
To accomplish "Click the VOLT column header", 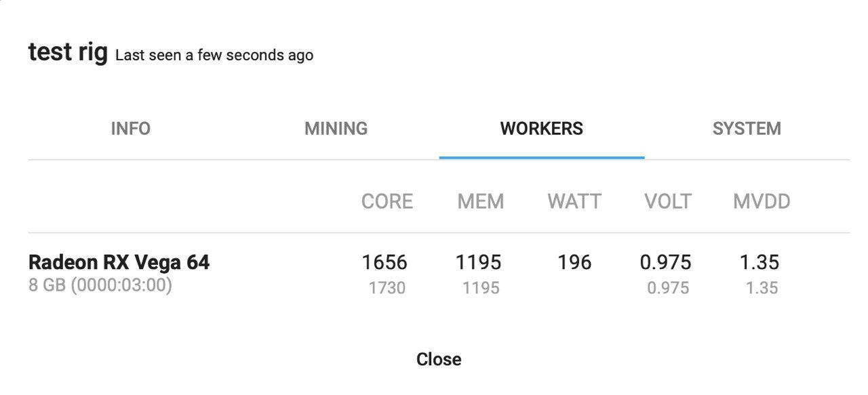I will (x=668, y=201).
